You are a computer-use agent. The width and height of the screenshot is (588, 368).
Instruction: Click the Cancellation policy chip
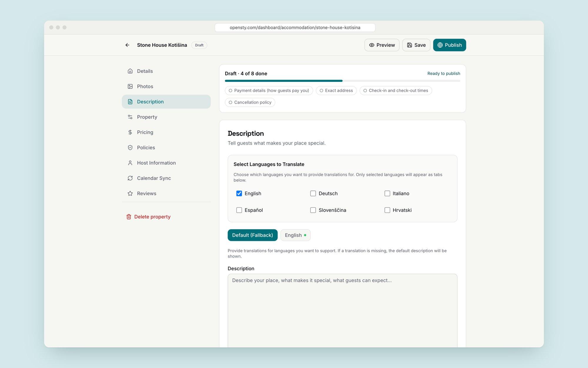[x=250, y=102]
